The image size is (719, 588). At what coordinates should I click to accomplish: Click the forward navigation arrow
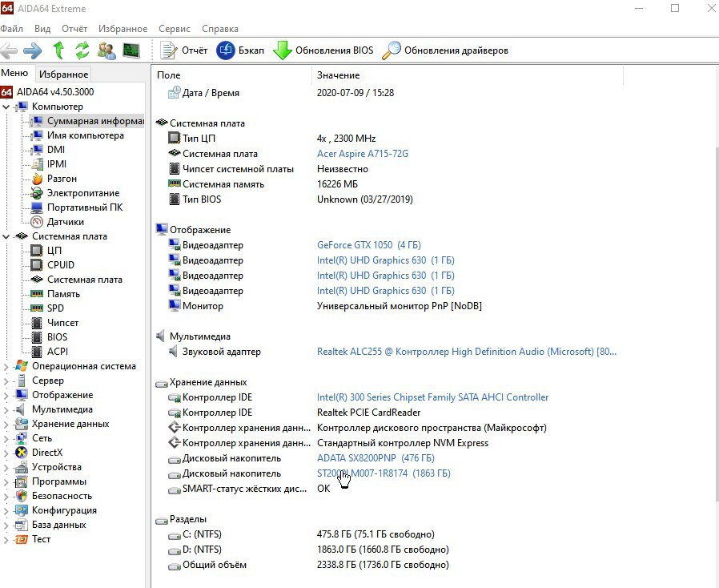pos(33,50)
